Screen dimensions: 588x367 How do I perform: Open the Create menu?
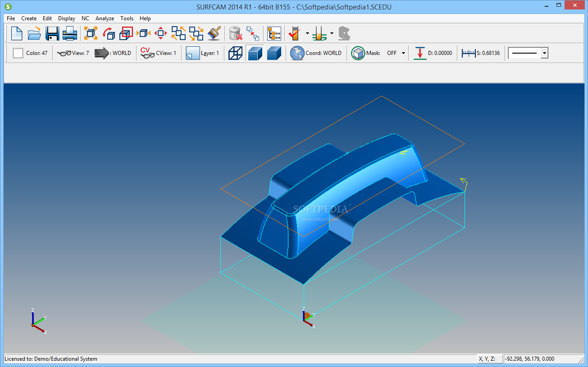tap(29, 18)
